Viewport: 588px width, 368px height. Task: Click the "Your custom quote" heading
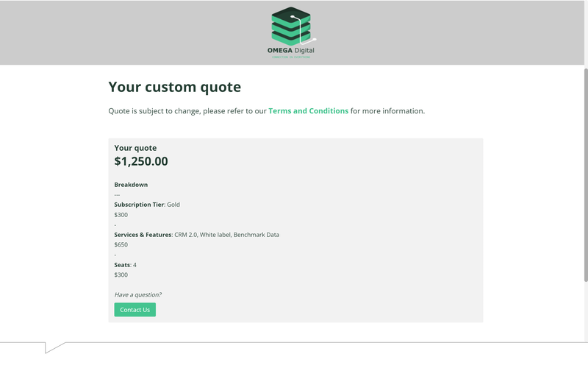click(x=174, y=87)
